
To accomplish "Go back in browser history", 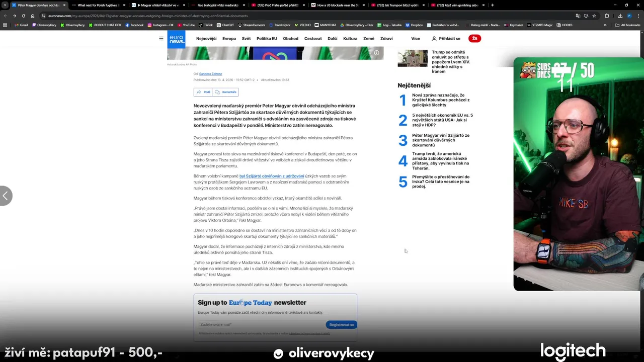I will [6, 16].
